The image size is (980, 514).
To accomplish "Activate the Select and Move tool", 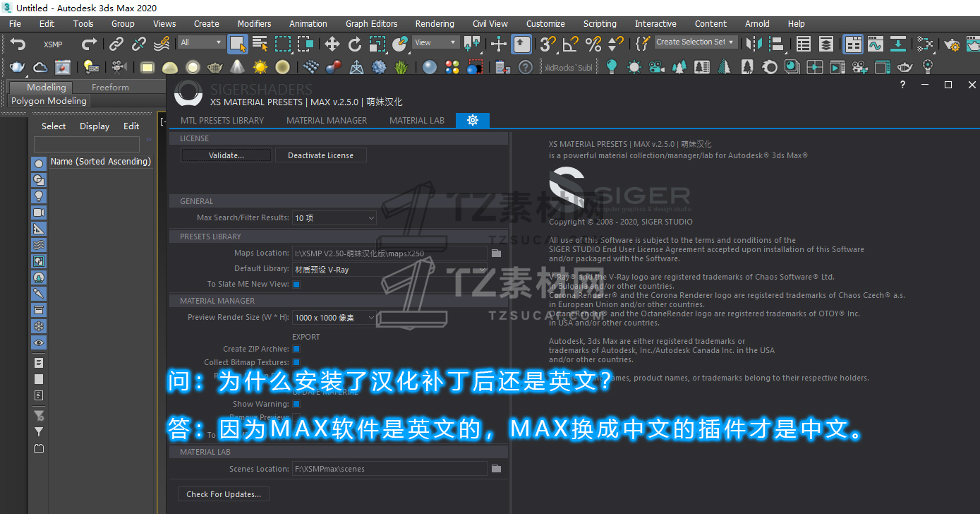I will pyautogui.click(x=332, y=44).
